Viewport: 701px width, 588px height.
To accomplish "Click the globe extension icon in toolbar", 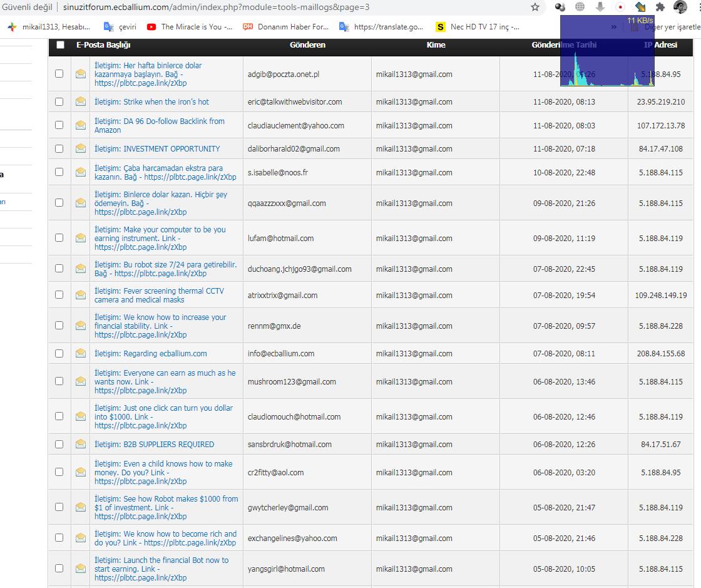I will 580,7.
